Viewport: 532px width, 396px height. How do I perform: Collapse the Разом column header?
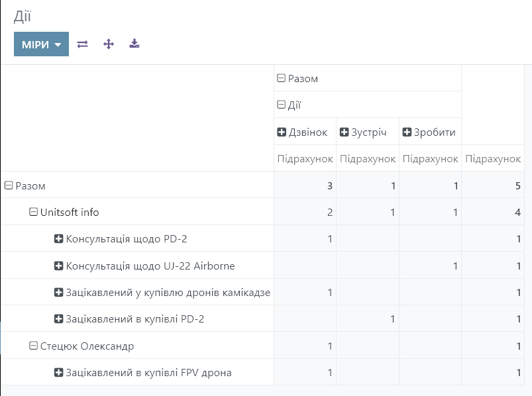[x=297, y=78]
